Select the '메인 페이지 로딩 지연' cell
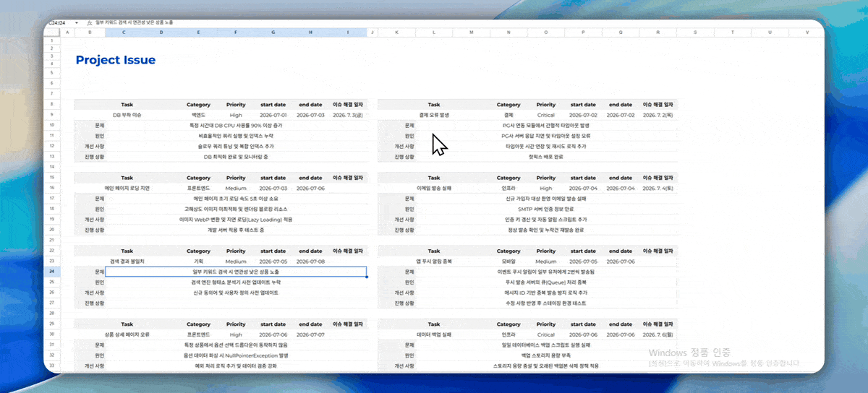Image resolution: width=868 pixels, height=393 pixels. (x=127, y=188)
